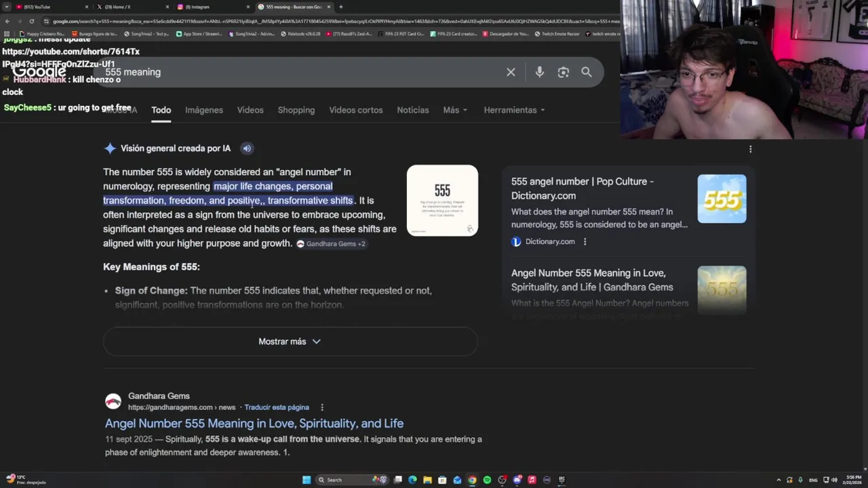868x488 pixels.
Task: Select the Todo search tab
Action: click(x=161, y=110)
